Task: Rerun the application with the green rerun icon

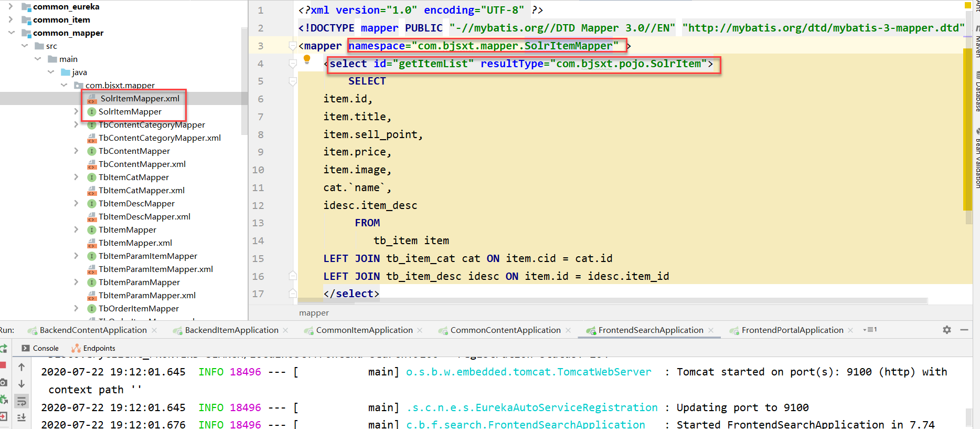Action: [x=3, y=348]
